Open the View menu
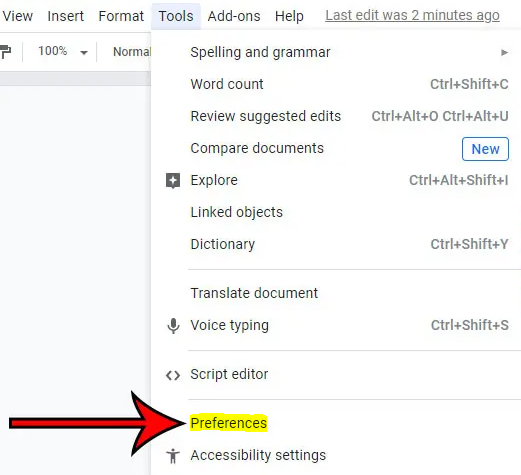The height and width of the screenshot is (475, 521). (17, 16)
